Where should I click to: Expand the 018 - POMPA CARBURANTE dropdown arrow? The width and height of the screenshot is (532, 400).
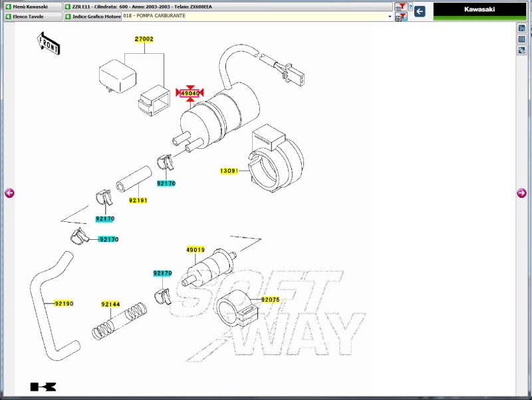[x=390, y=16]
